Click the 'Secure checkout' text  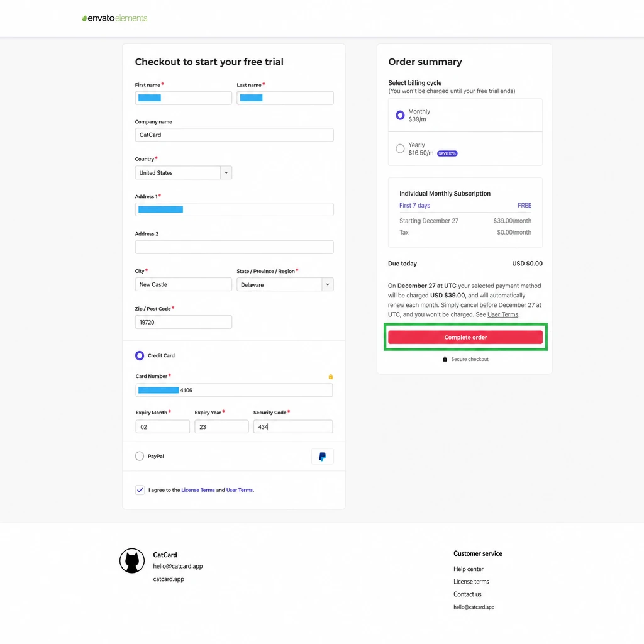[470, 359]
